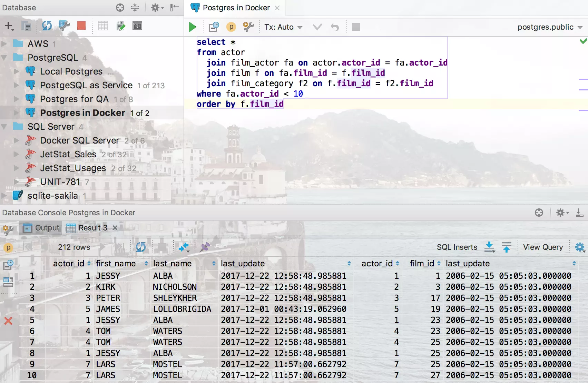
Task: Synchronize data sources with the refresh icon
Action: coord(47,26)
